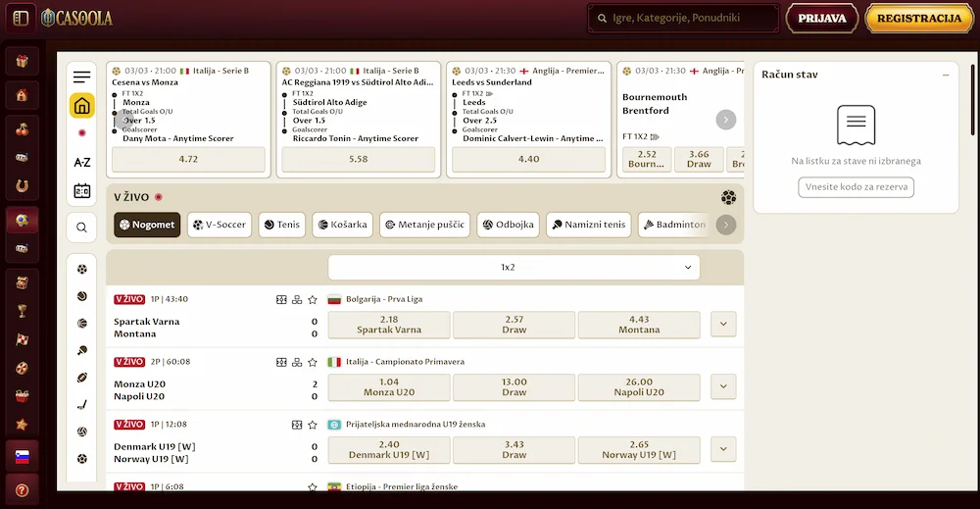Open the sportsbook hamburger menu icon

point(82,76)
